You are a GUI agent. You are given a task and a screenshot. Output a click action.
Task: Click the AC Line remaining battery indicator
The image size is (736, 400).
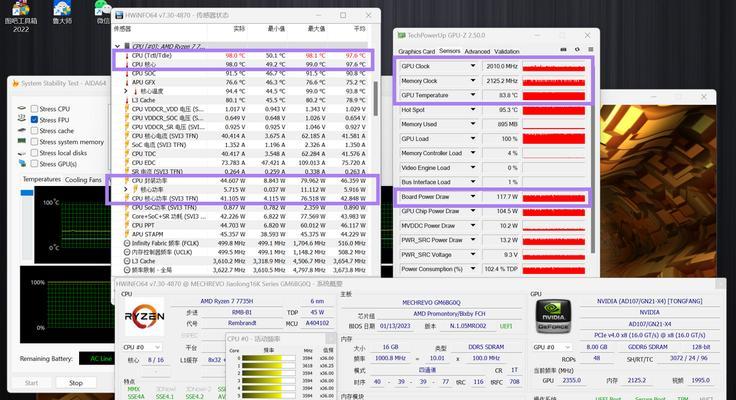point(97,358)
